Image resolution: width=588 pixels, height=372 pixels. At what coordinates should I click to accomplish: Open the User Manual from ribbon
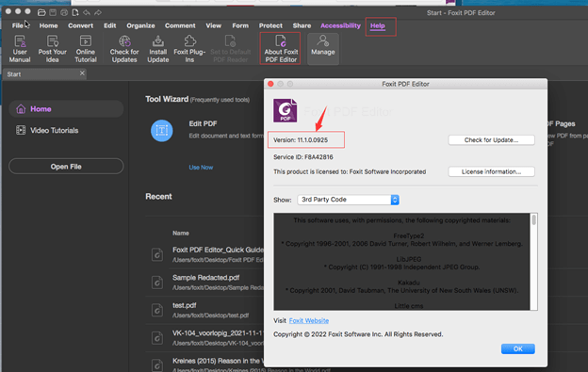pos(20,48)
